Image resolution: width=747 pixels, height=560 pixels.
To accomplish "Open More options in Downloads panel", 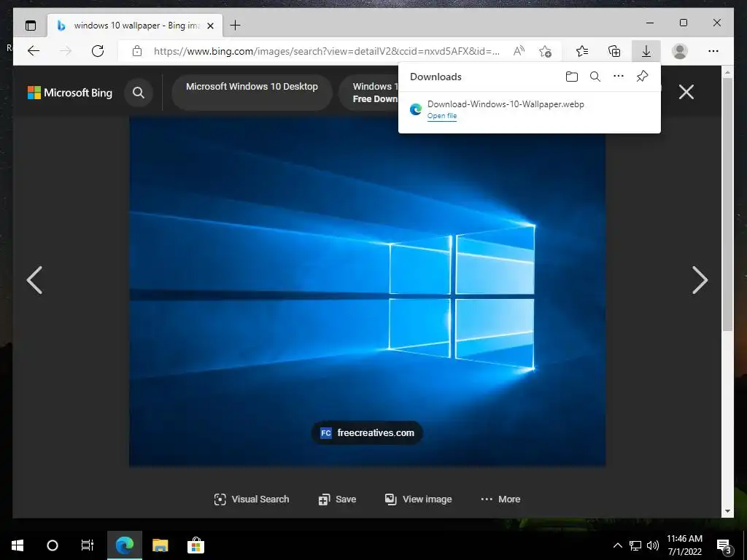I will coord(619,76).
